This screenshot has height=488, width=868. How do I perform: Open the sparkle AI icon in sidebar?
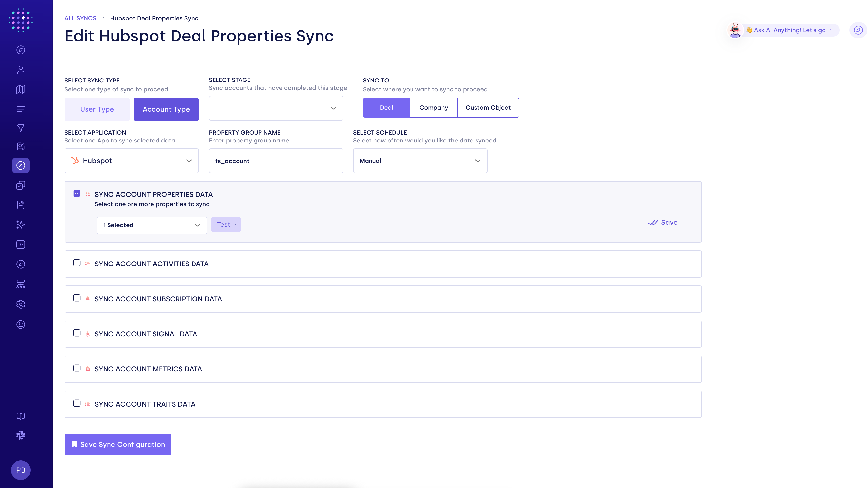tap(21, 225)
